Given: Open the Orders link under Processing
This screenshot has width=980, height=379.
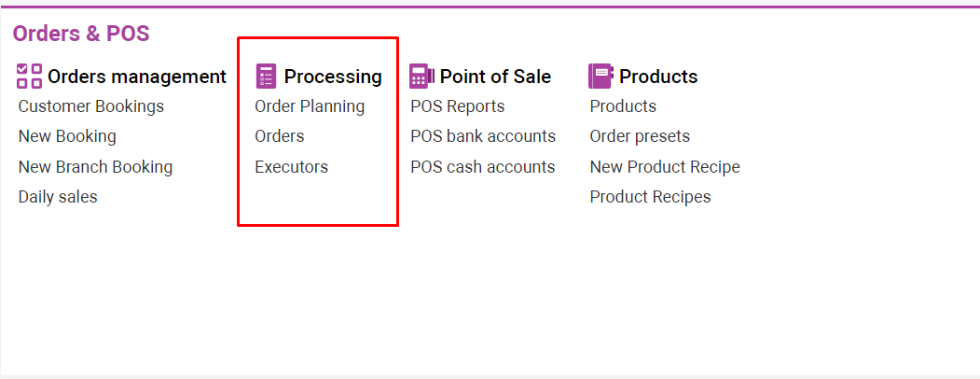Looking at the screenshot, I should pyautogui.click(x=280, y=136).
